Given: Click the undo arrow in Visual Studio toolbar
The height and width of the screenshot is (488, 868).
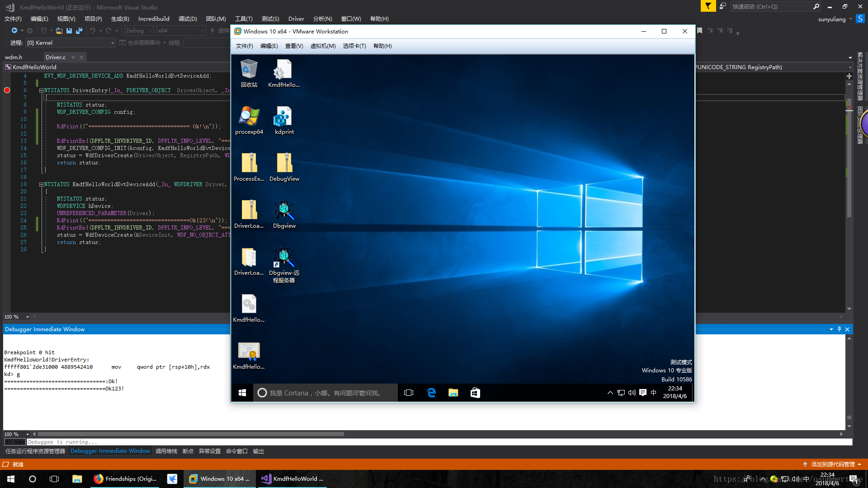Looking at the screenshot, I should [x=92, y=30].
